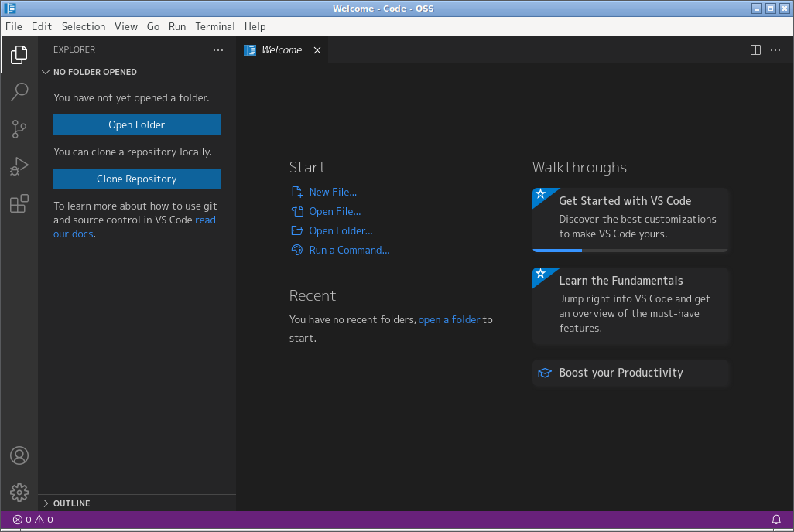Click the star badge on Get Started card
Viewport: 794px width, 532px height.
[x=541, y=194]
